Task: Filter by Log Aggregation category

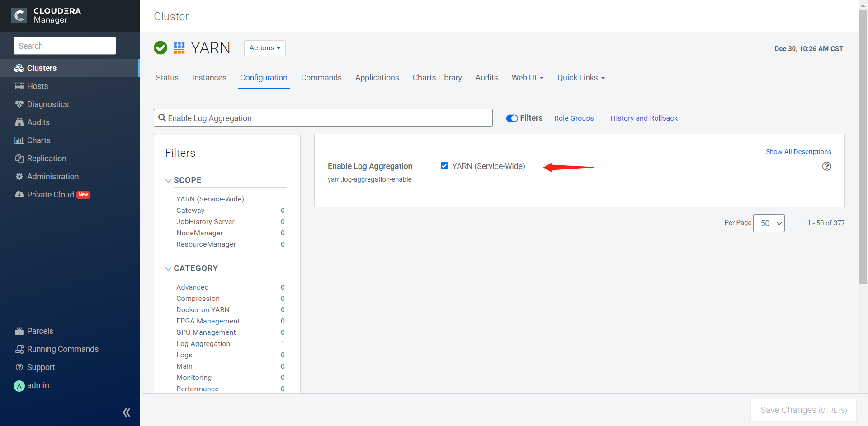Action: 203,344
